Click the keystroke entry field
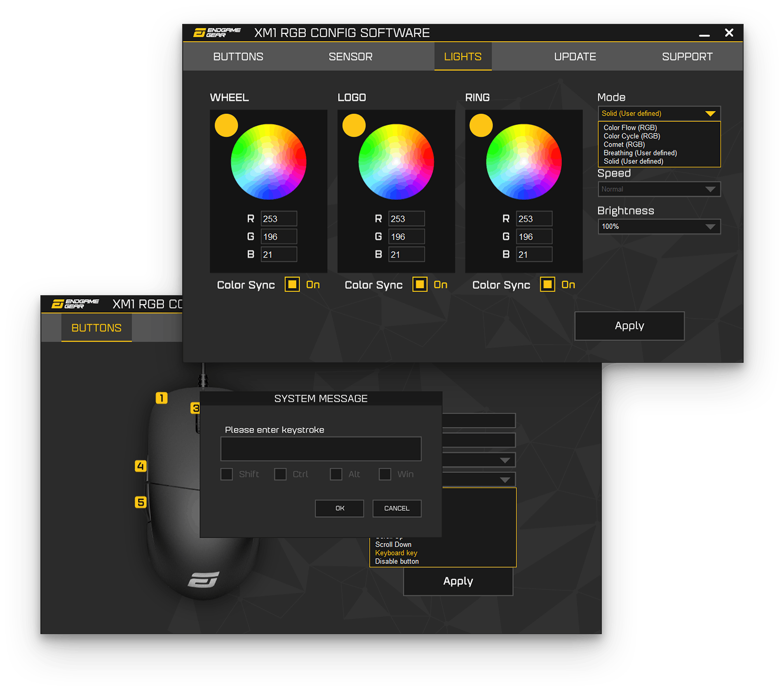The width and height of the screenshot is (784, 691). pos(321,449)
